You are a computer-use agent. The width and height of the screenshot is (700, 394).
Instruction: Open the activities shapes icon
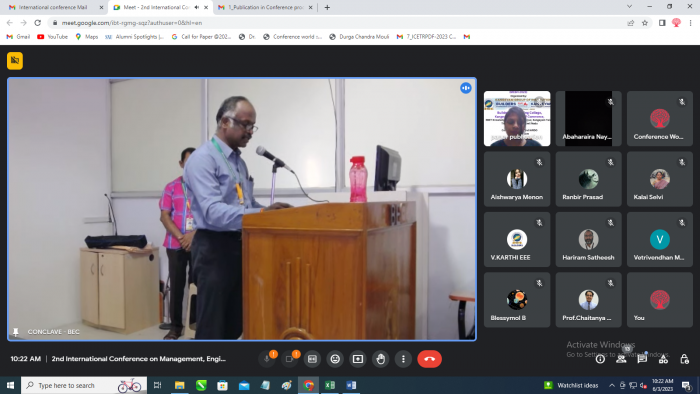click(663, 359)
